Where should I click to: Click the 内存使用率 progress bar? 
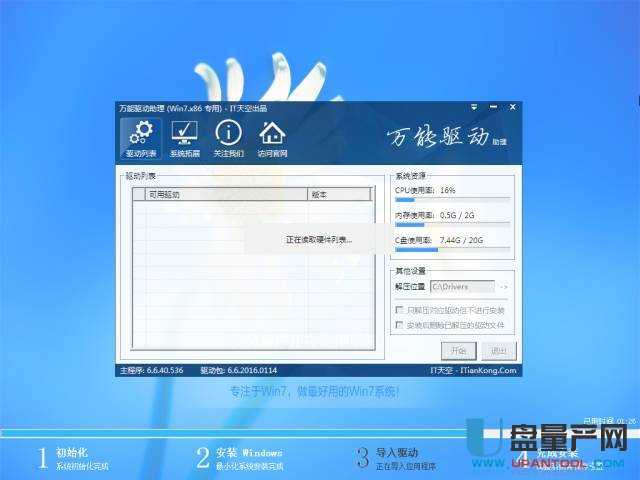tap(452, 225)
